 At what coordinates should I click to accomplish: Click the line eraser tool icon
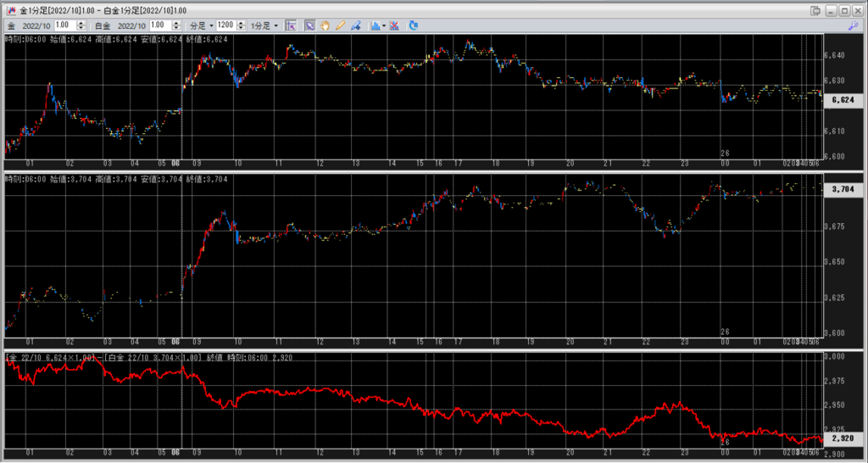tap(355, 25)
